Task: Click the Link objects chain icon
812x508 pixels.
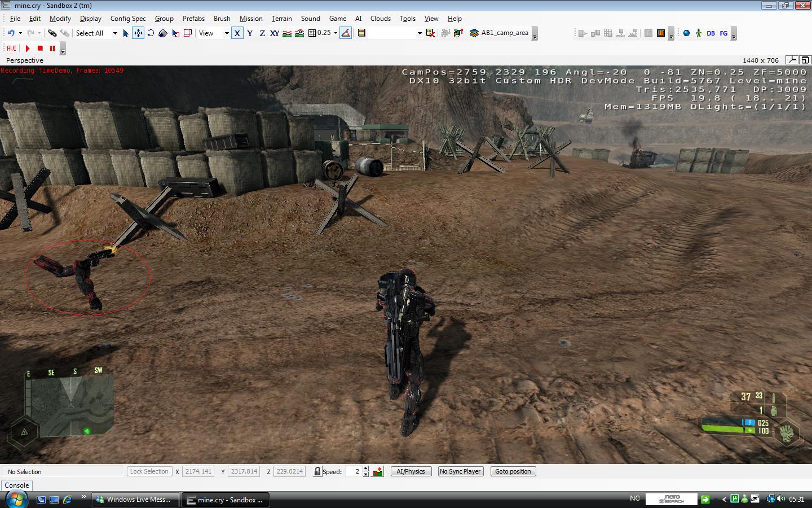Action: coord(52,33)
